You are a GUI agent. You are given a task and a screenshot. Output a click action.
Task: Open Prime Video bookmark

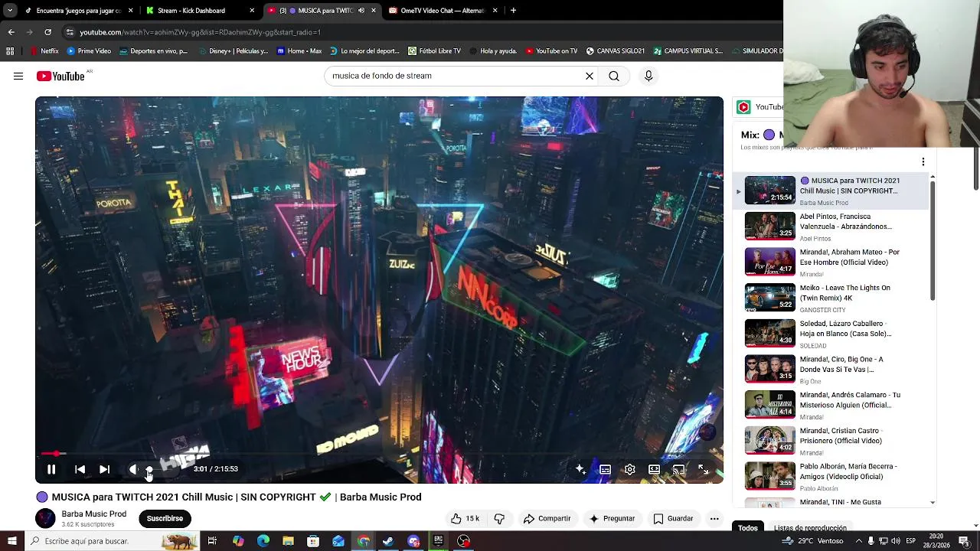89,51
